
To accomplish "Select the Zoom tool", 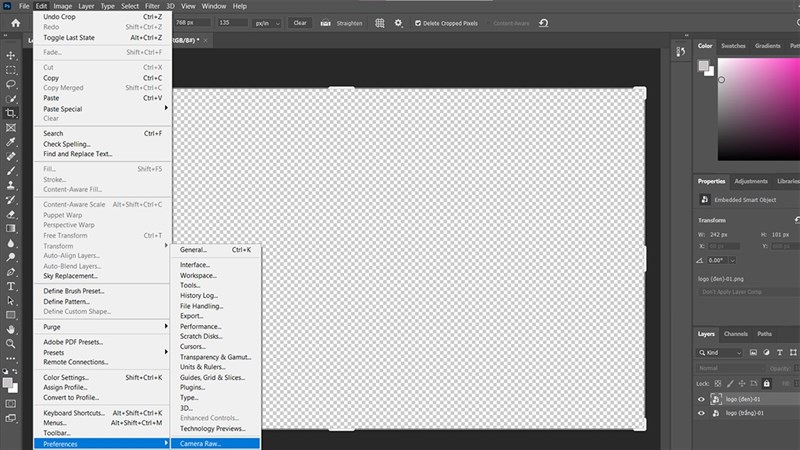I will pos(11,344).
